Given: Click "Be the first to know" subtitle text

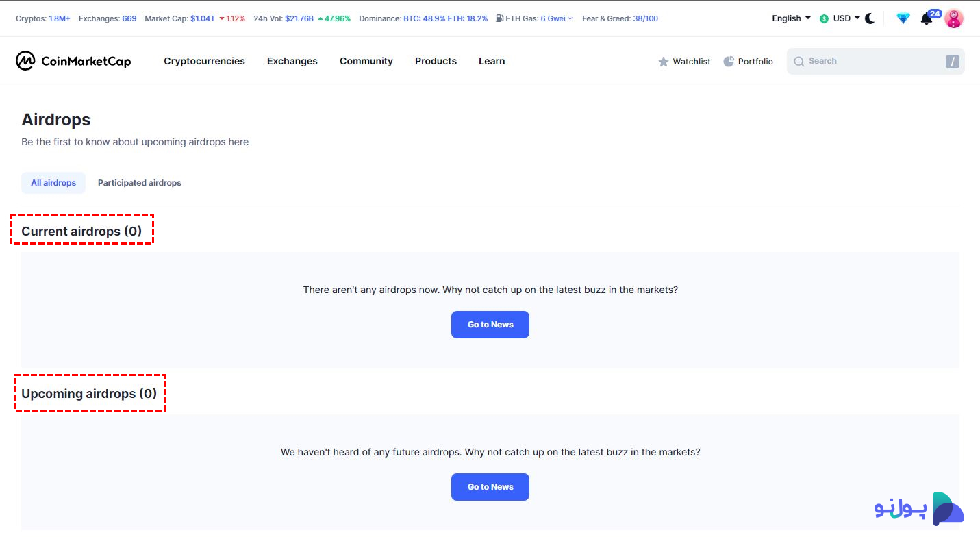Looking at the screenshot, I should (135, 142).
